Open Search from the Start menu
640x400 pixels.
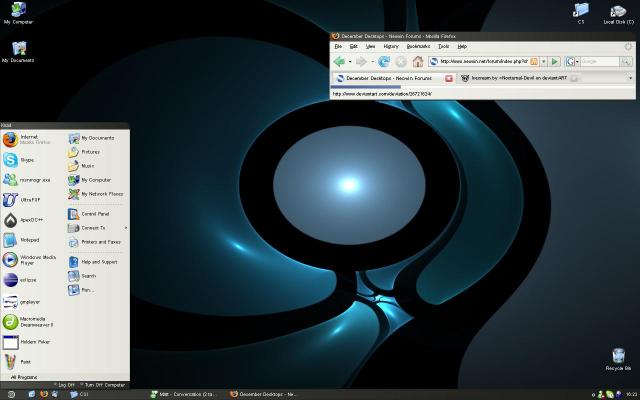pyautogui.click(x=82, y=276)
